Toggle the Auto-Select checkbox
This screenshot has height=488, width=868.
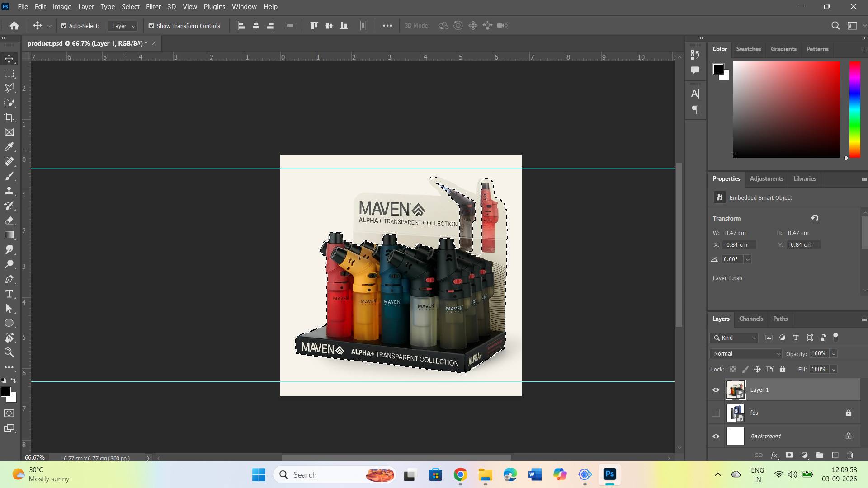(64, 26)
